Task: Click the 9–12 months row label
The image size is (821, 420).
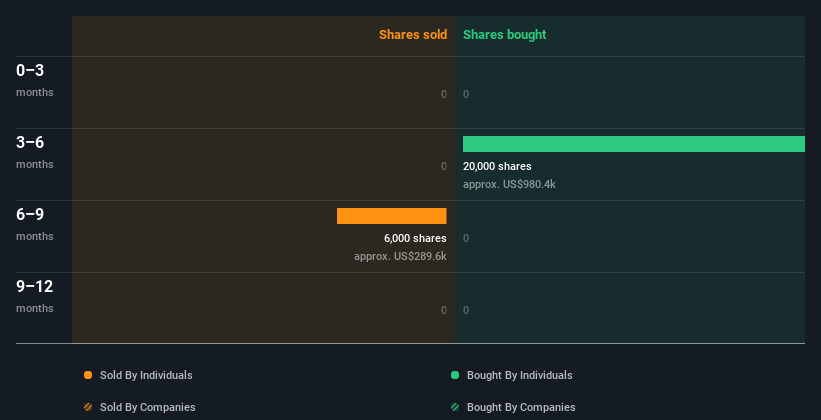Action: 35,296
